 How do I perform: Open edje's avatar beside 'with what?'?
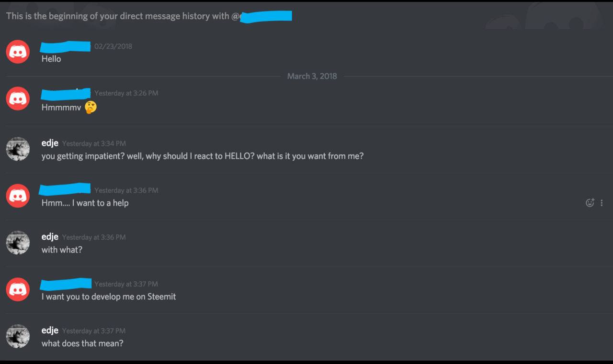18,243
